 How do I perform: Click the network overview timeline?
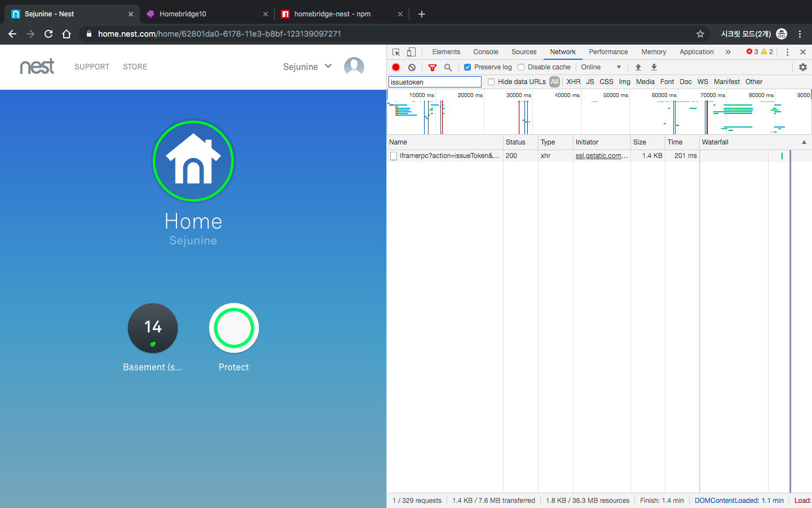click(x=599, y=112)
